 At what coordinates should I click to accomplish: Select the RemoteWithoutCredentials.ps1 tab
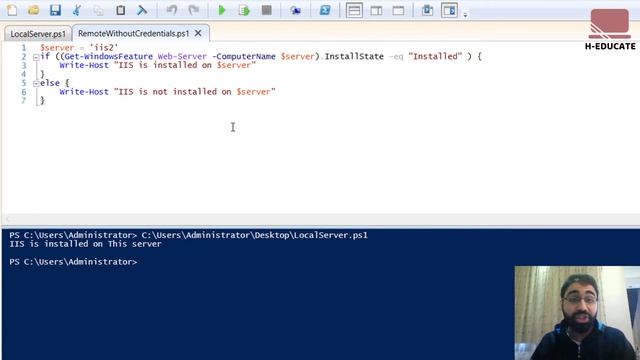(x=133, y=33)
